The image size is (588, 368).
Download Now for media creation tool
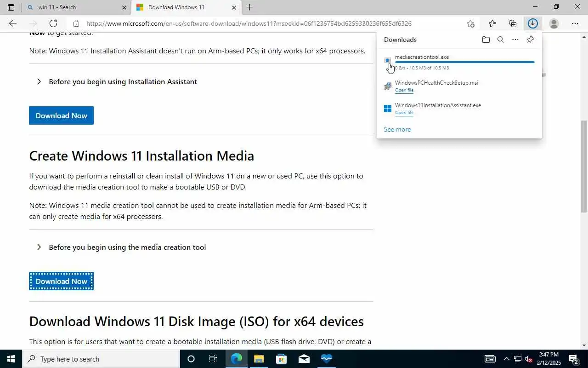[x=61, y=281]
